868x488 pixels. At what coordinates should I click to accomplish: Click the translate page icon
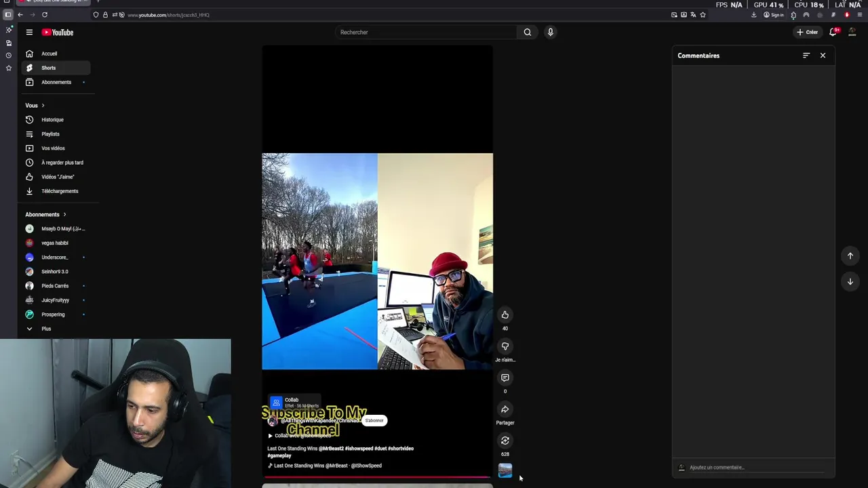point(693,14)
